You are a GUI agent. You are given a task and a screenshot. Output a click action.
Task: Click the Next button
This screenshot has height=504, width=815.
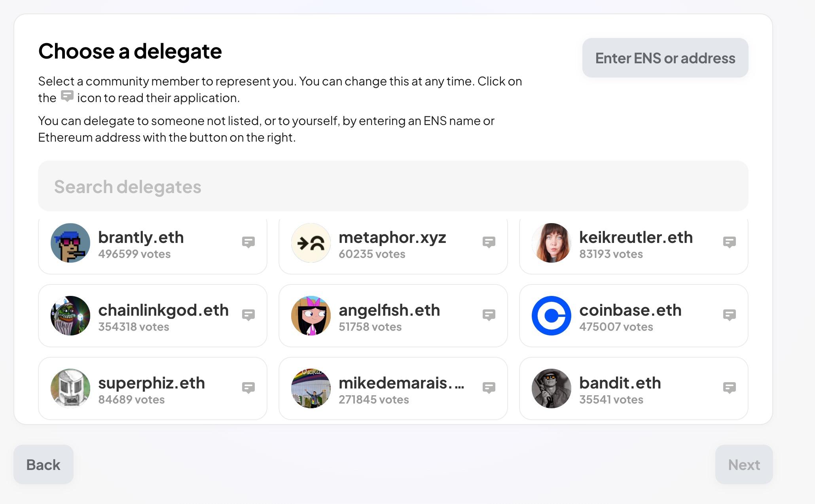(744, 464)
